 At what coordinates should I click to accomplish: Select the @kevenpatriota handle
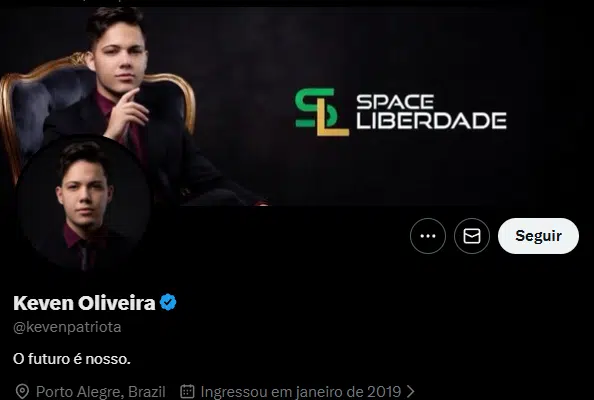(x=67, y=327)
